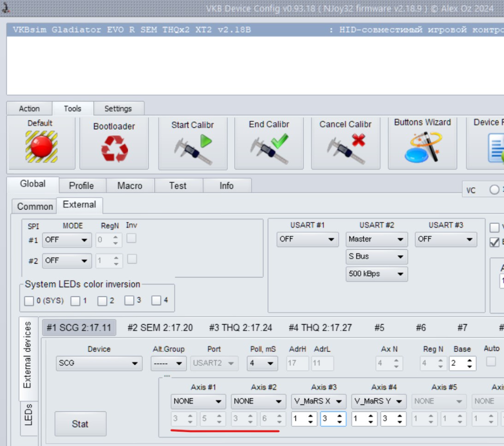Open the Poll, mS dropdown
The width and height of the screenshot is (504, 446).
point(262,363)
